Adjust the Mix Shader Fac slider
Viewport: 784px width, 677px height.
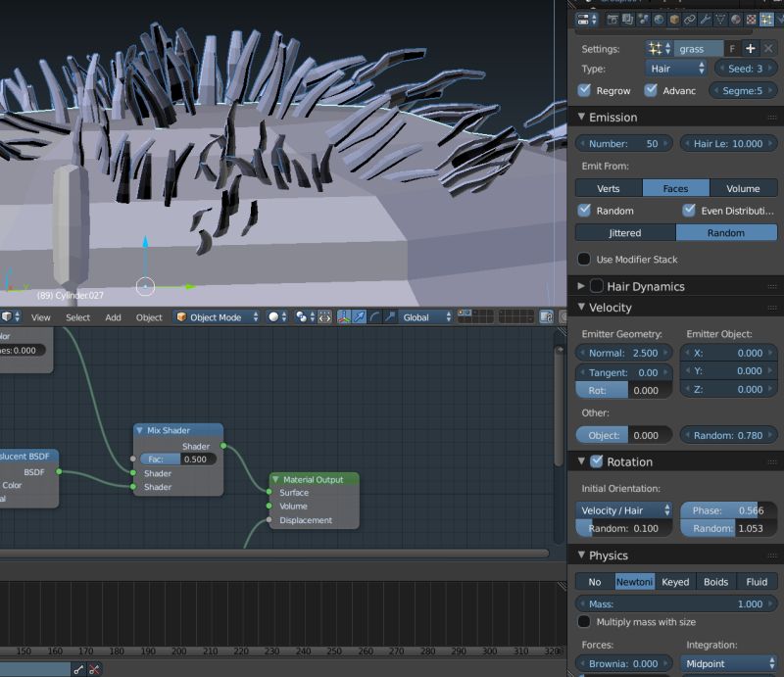(178, 459)
